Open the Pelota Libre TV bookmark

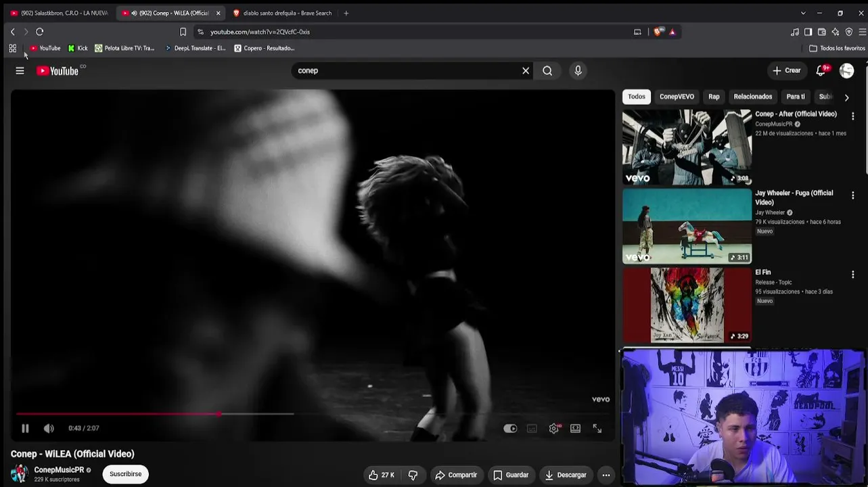tap(124, 48)
